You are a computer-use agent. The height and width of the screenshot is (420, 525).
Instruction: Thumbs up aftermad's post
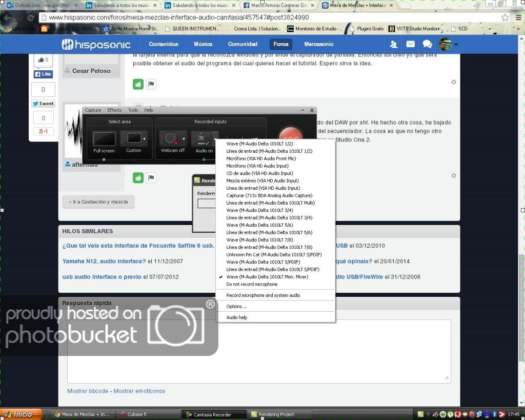click(138, 177)
